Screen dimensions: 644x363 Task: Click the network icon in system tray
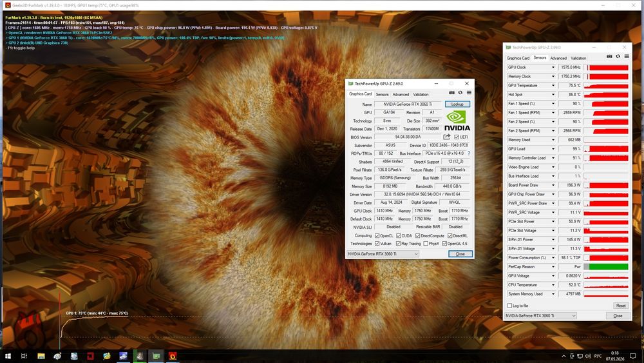click(580, 356)
